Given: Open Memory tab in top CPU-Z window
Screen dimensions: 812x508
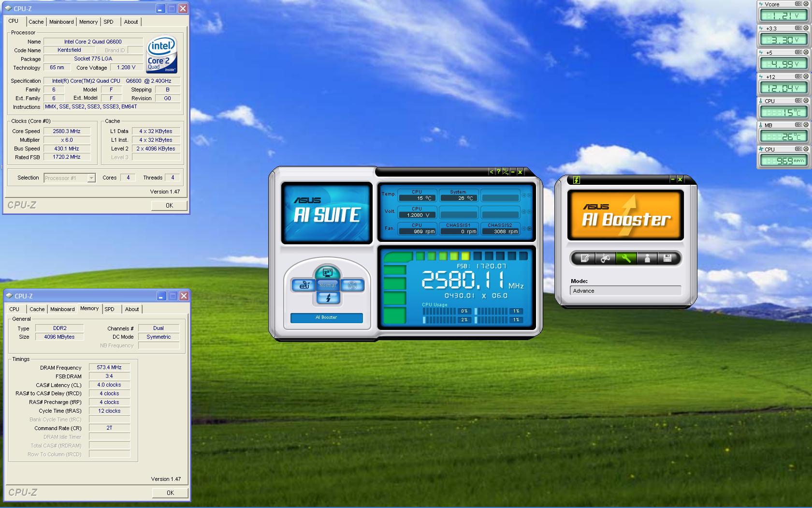Looking at the screenshot, I should click(x=88, y=22).
